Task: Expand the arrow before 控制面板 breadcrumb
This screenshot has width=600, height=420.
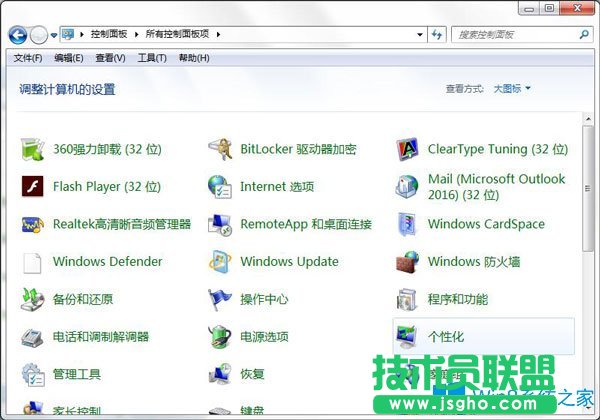Action: [82, 34]
